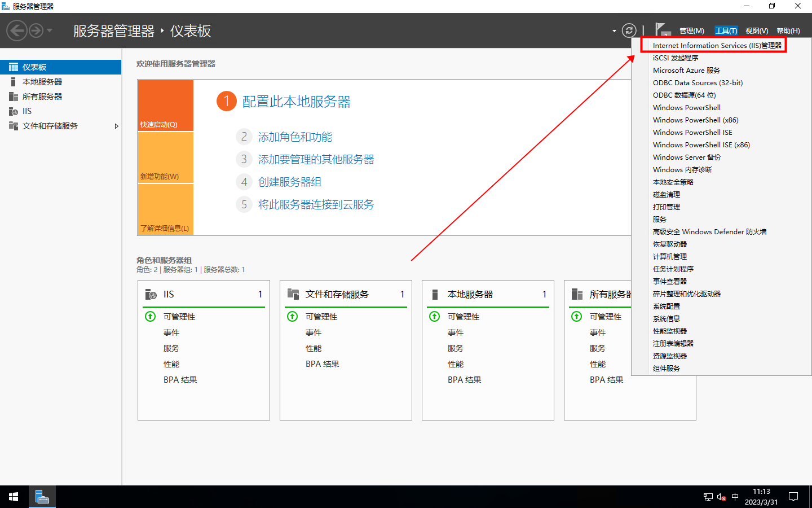812x508 pixels.
Task: Choose 本地安全策略 menu item
Action: point(673,182)
